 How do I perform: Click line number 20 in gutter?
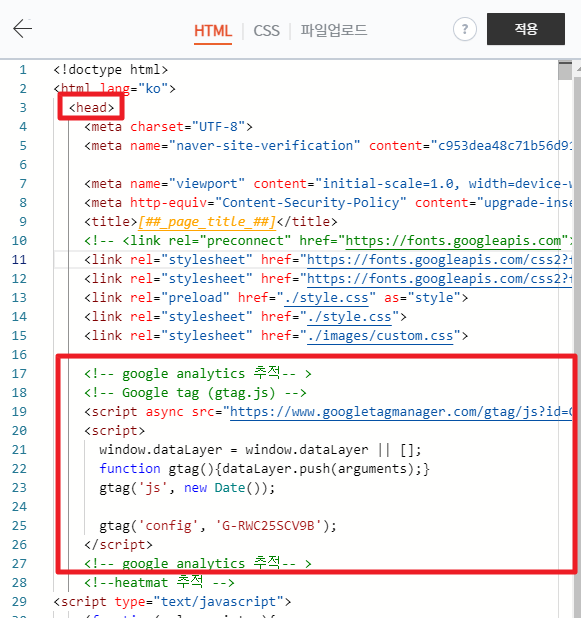[x=19, y=431]
